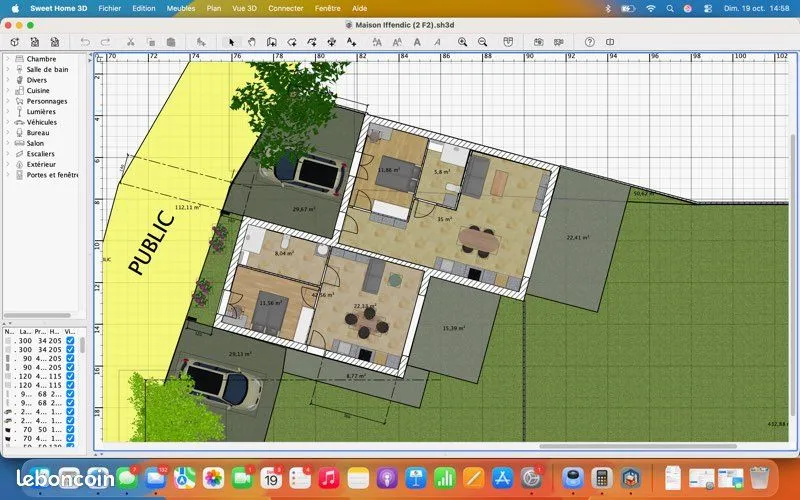
Task: Choose the Create dimensions tool
Action: [x=332, y=42]
